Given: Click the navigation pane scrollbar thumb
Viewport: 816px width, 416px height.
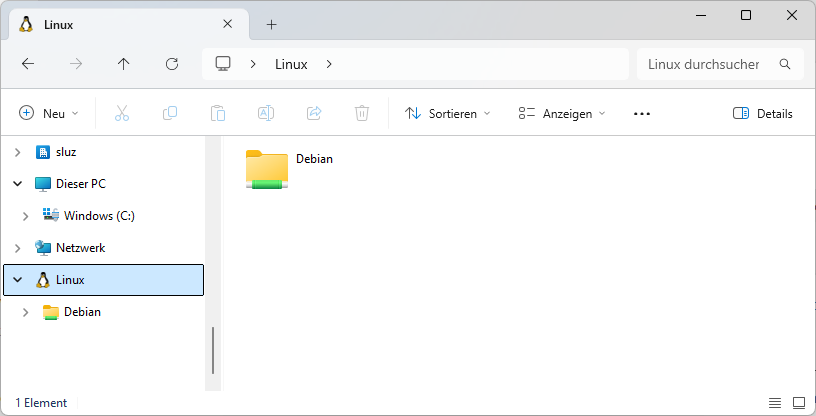Looking at the screenshot, I should click(x=213, y=350).
